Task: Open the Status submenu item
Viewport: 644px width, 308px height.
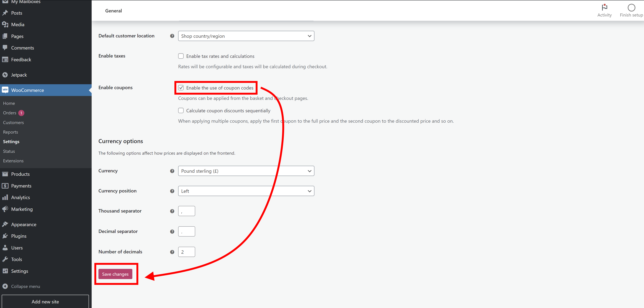Action: pos(9,151)
